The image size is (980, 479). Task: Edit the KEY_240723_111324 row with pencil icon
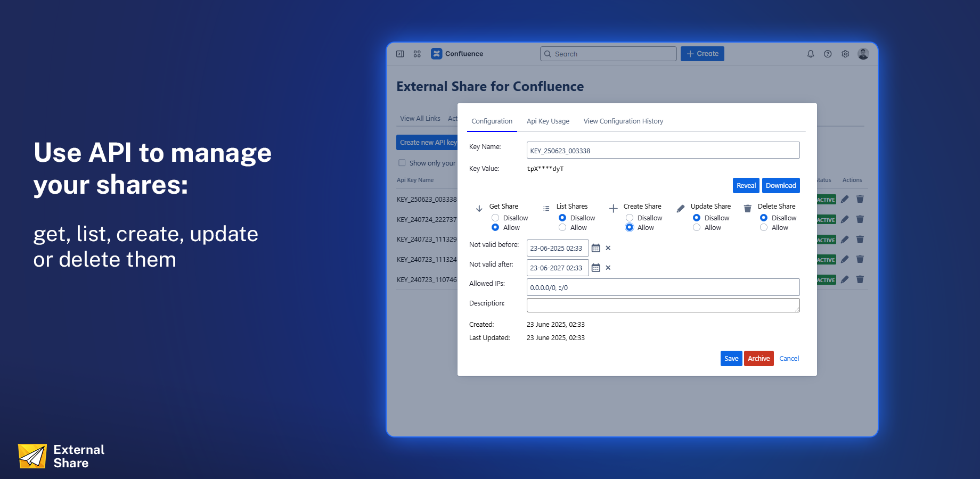(x=845, y=259)
